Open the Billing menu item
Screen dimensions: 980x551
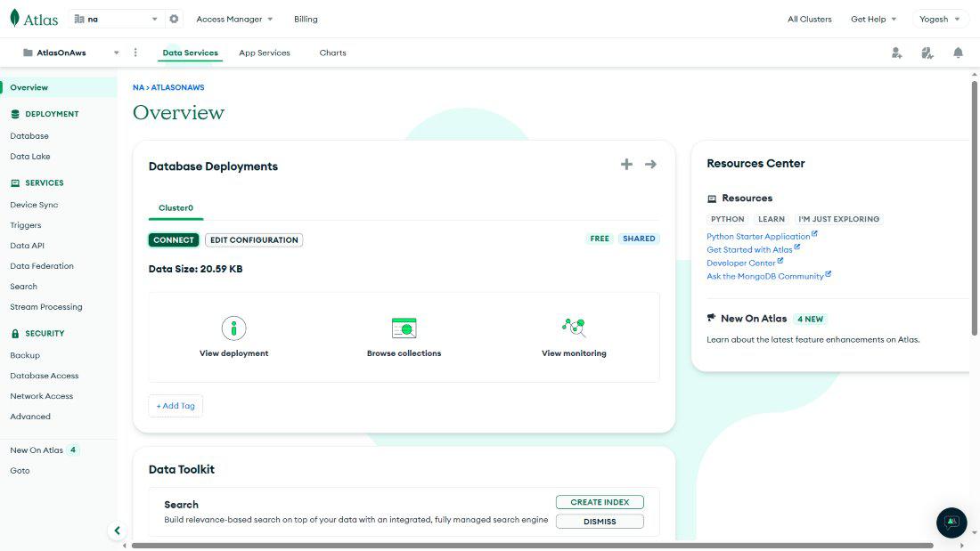point(306,20)
